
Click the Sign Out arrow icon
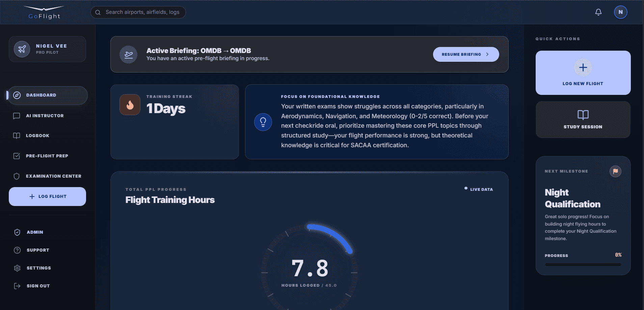(17, 286)
